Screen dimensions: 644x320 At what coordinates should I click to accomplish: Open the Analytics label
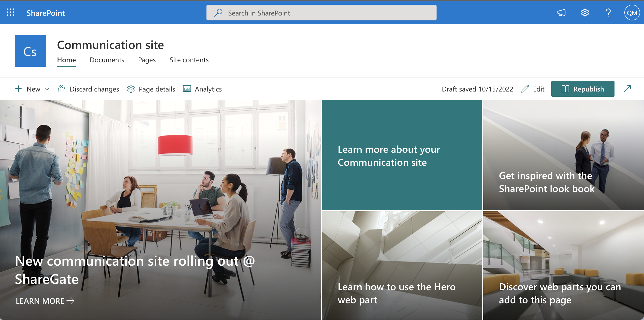point(208,89)
